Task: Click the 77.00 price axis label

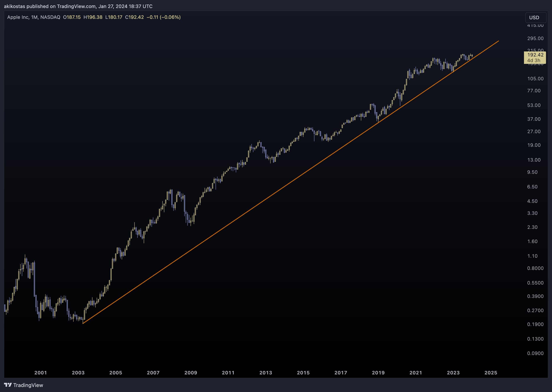Action: pos(534,91)
